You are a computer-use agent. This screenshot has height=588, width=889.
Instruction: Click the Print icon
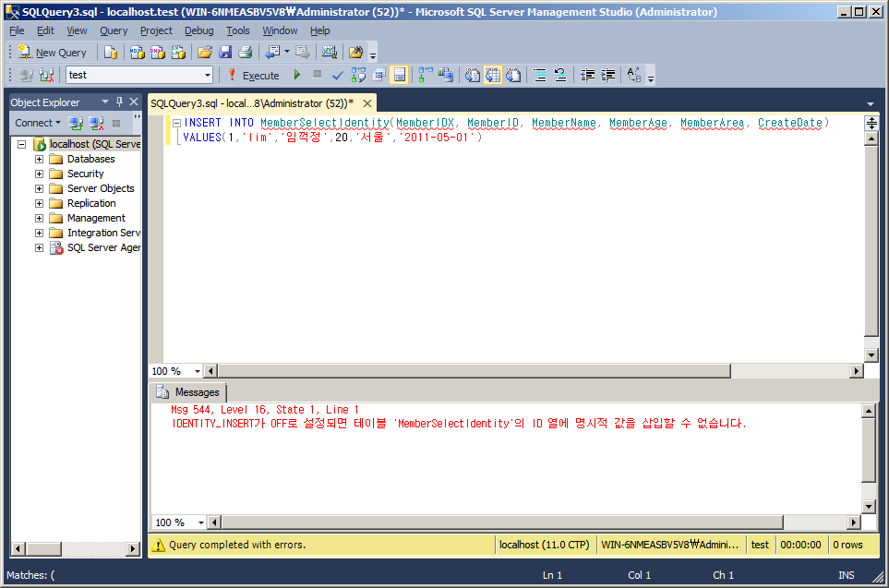[x=246, y=53]
